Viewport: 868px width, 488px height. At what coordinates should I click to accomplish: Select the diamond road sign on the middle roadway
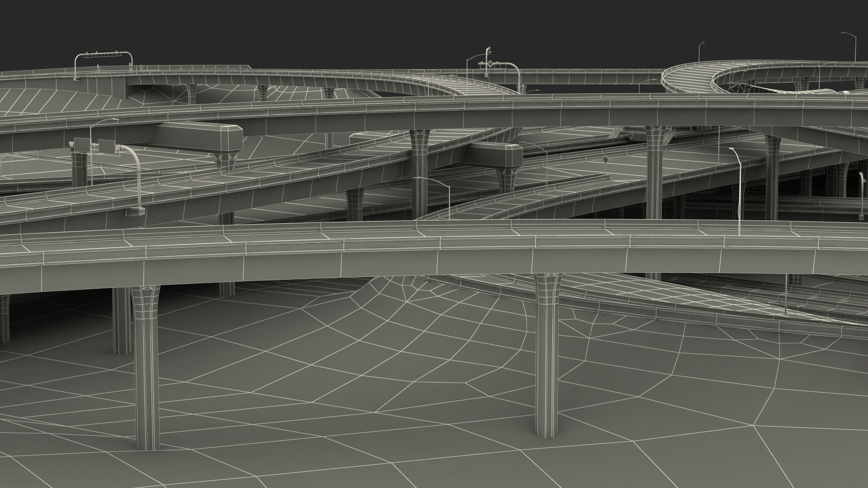pos(605,160)
